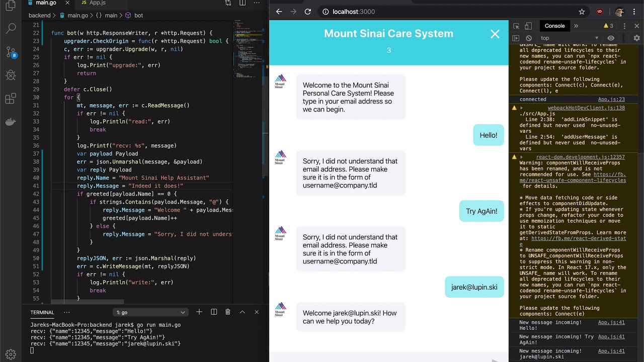The image size is (644, 362).
Task: Open the JavaScript context dropdown showing top
Action: [x=570, y=38]
